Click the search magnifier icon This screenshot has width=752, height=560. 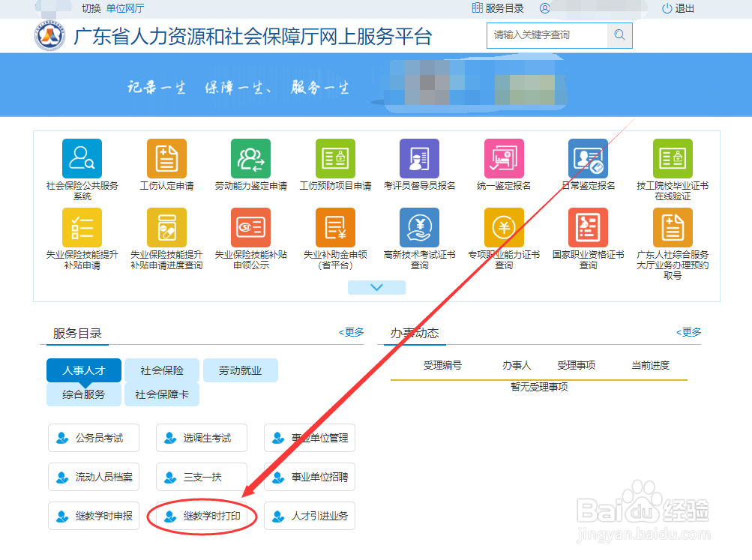(619, 35)
